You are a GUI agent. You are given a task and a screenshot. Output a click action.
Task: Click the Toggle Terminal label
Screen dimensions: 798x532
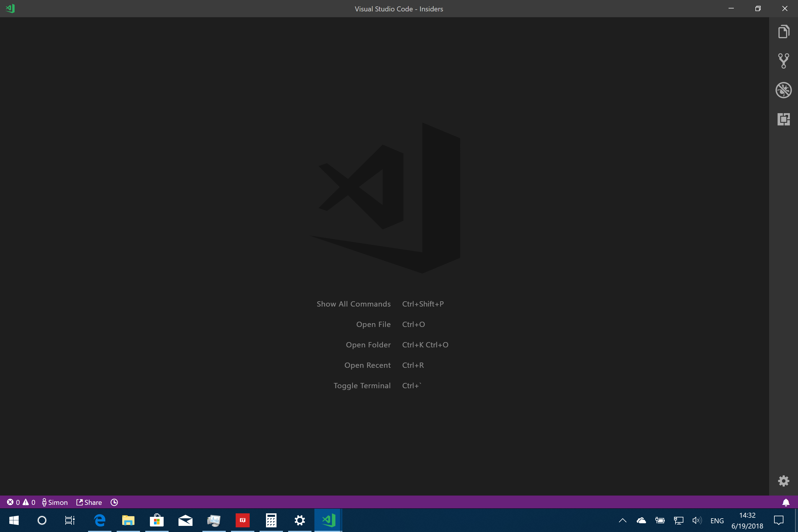click(x=362, y=385)
